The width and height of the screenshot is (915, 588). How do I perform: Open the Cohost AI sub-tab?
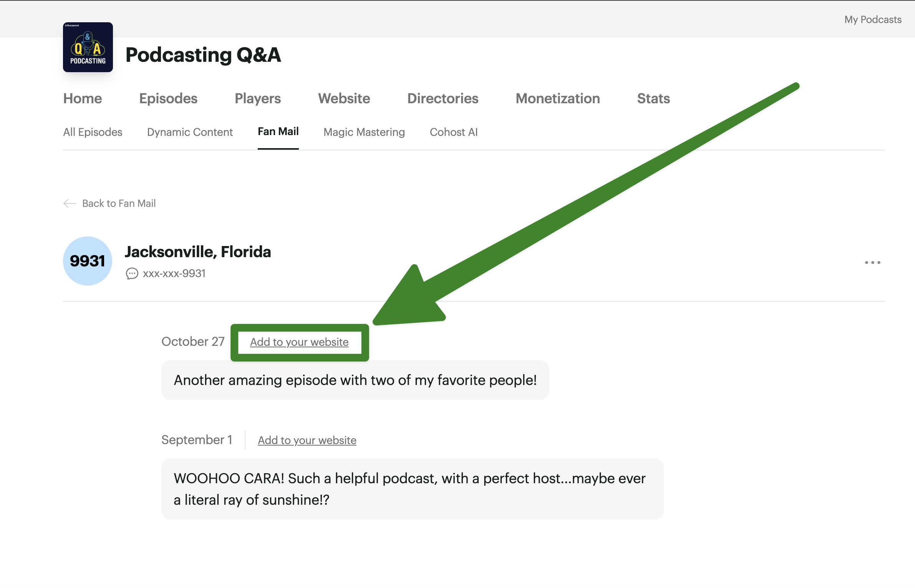click(x=453, y=132)
